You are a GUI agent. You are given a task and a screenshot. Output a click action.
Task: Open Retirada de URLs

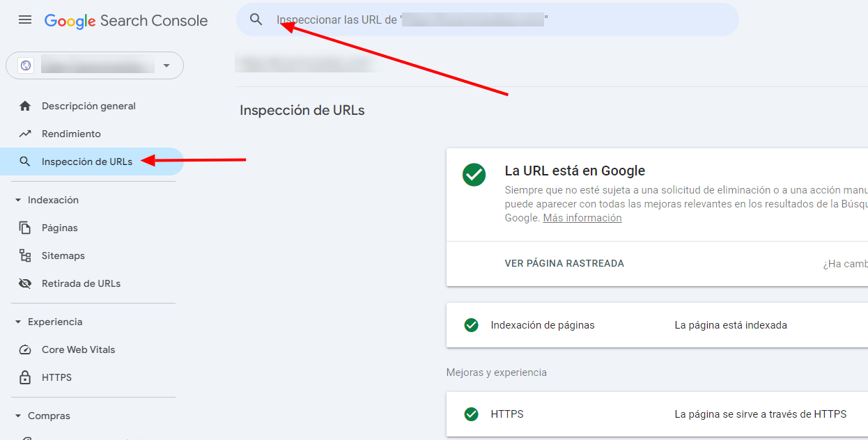[x=81, y=283]
